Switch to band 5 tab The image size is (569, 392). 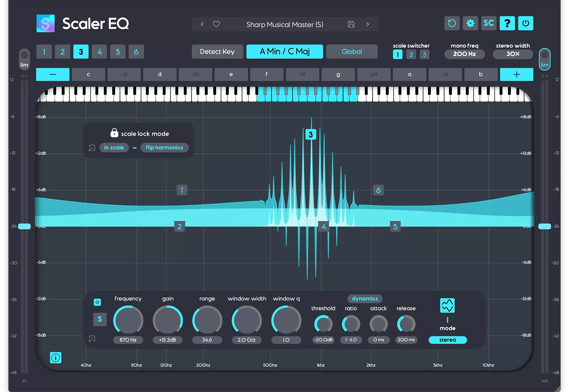118,51
